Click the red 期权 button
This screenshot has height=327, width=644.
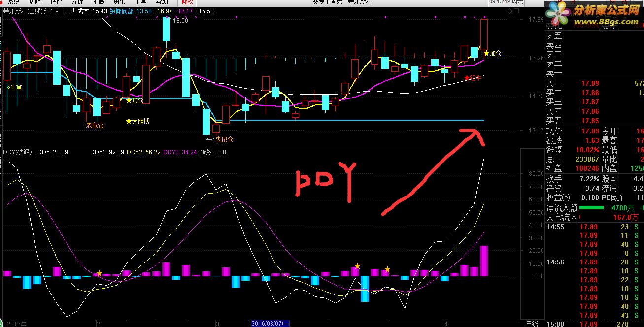coord(188,2)
